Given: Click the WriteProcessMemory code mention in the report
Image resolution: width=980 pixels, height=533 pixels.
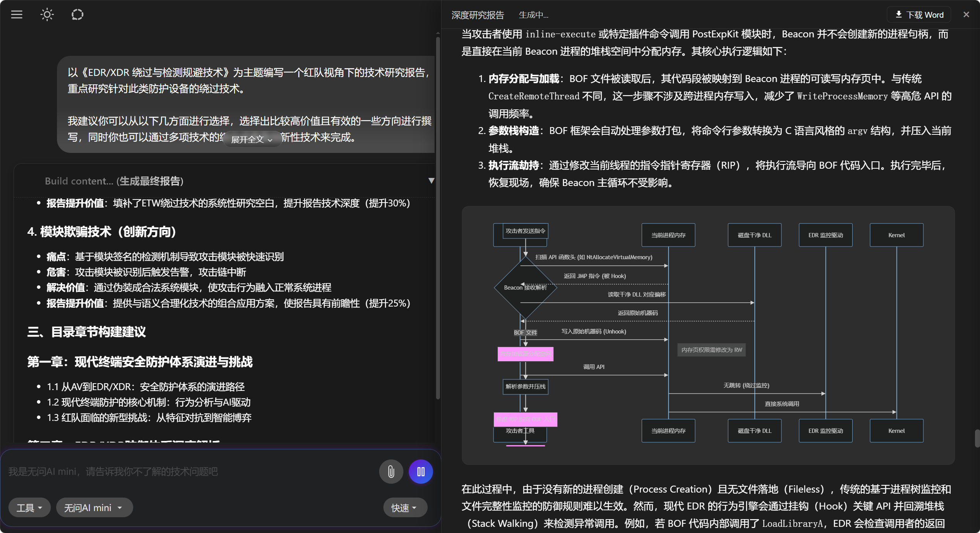Looking at the screenshot, I should tap(843, 96).
